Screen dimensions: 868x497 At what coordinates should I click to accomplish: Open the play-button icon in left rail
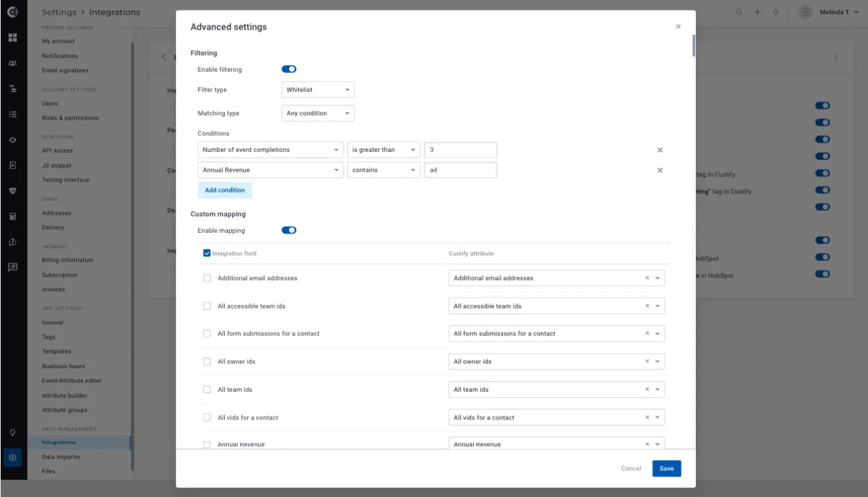(x=12, y=165)
